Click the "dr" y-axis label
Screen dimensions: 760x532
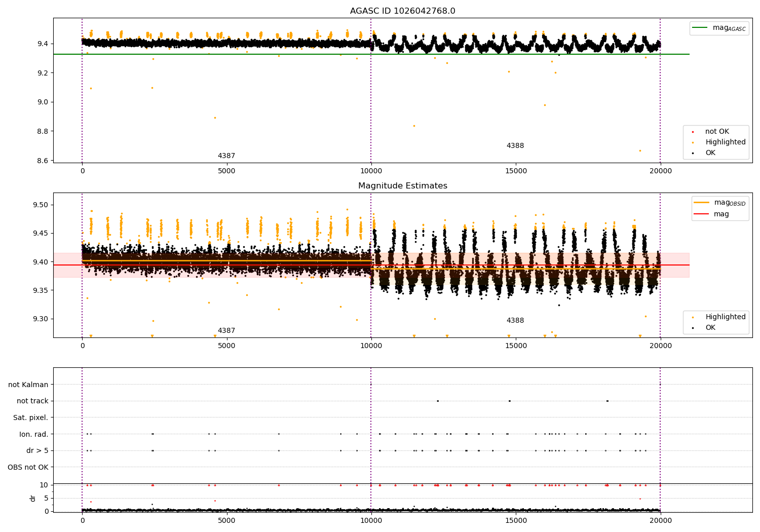pos(33,498)
